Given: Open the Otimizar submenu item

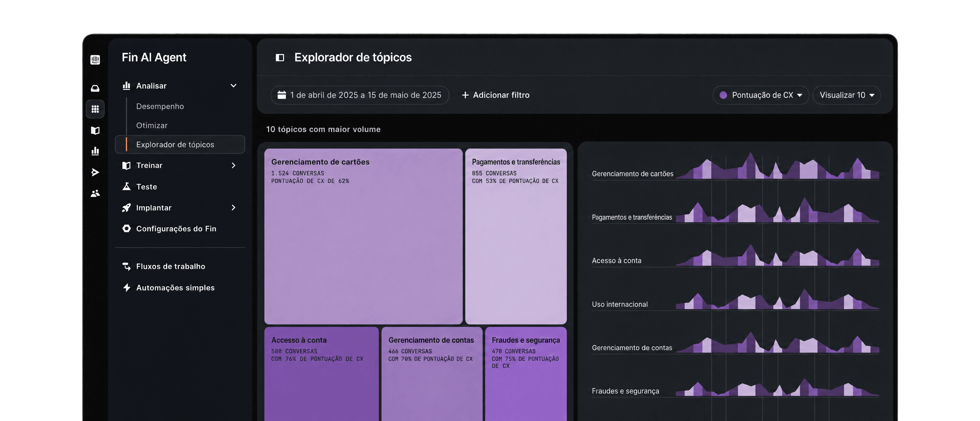Looking at the screenshot, I should tap(152, 125).
